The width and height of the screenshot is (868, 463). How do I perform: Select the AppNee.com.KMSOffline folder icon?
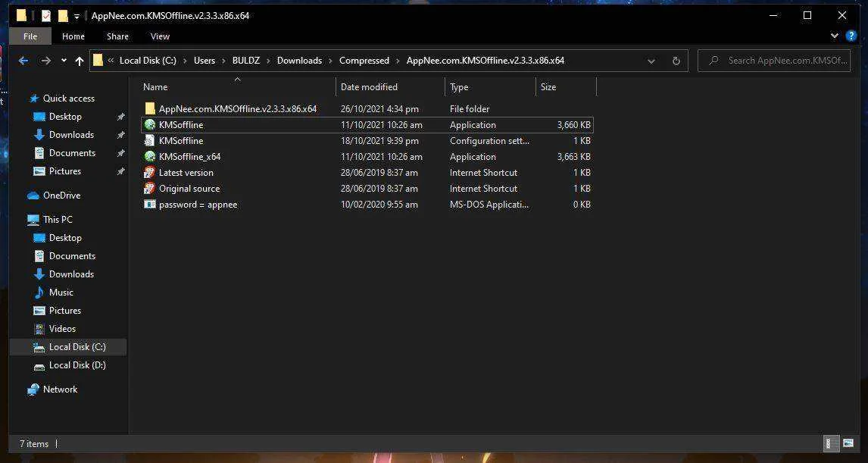coord(149,108)
